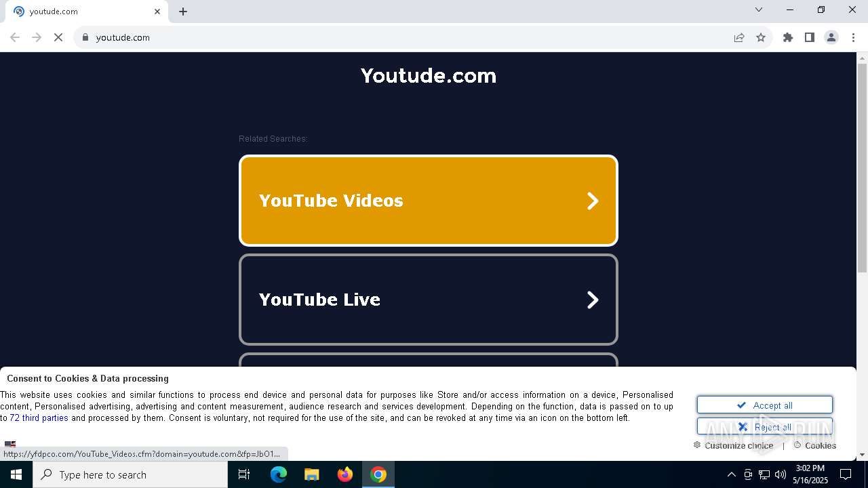Open the YouTube Live related search
Screen dimensions: 868x488
(x=429, y=300)
